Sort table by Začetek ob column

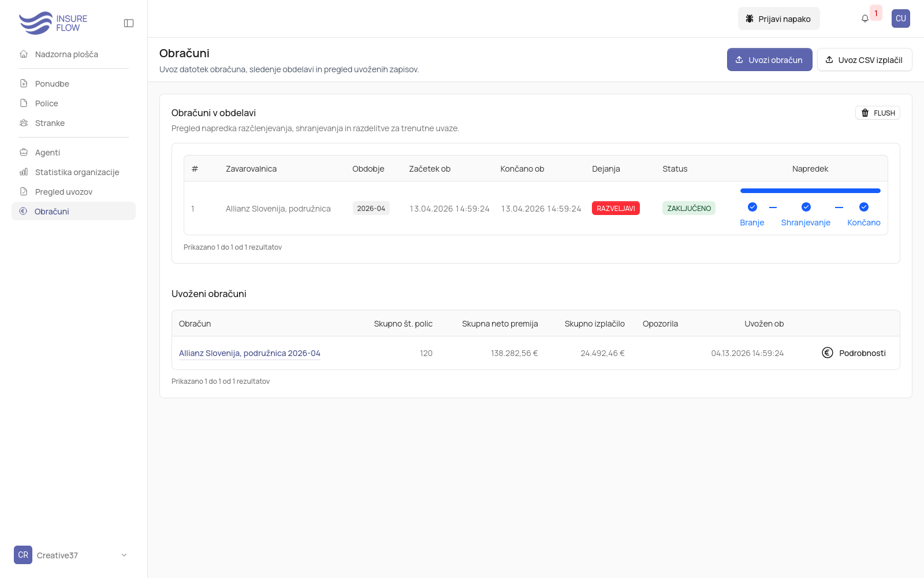[430, 169]
